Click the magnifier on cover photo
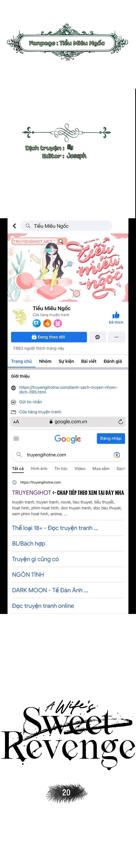The image size is (136, 868). tap(61, 241)
